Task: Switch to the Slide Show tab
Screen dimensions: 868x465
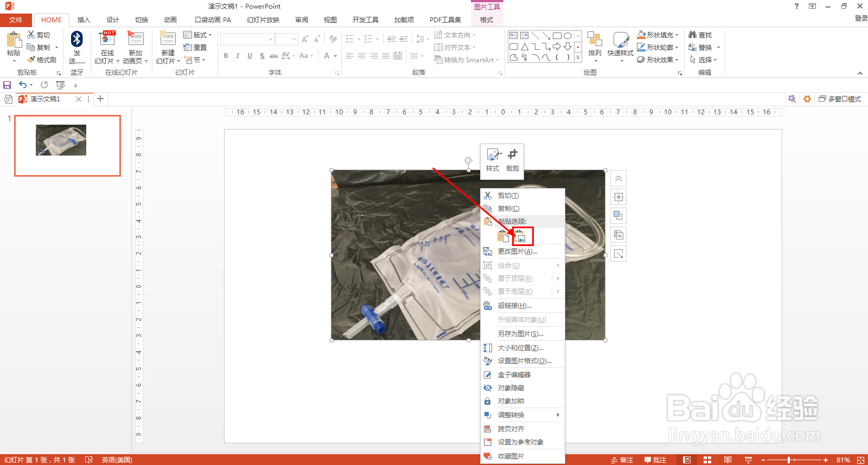Action: click(263, 20)
